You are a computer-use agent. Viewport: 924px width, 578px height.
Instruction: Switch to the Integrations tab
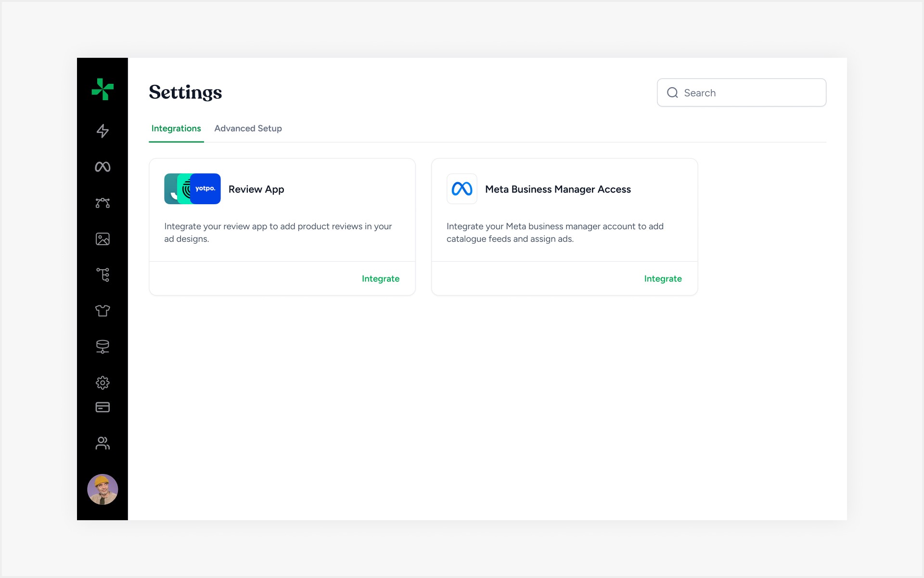tap(176, 129)
